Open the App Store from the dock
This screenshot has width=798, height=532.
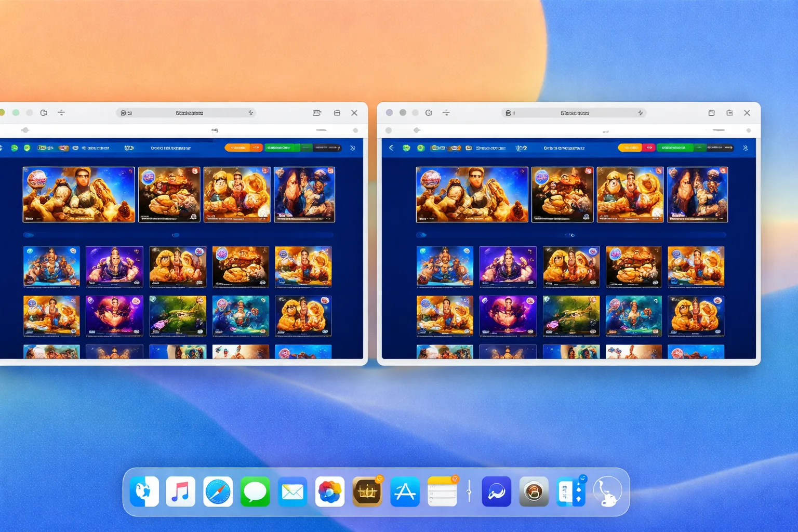click(x=405, y=491)
